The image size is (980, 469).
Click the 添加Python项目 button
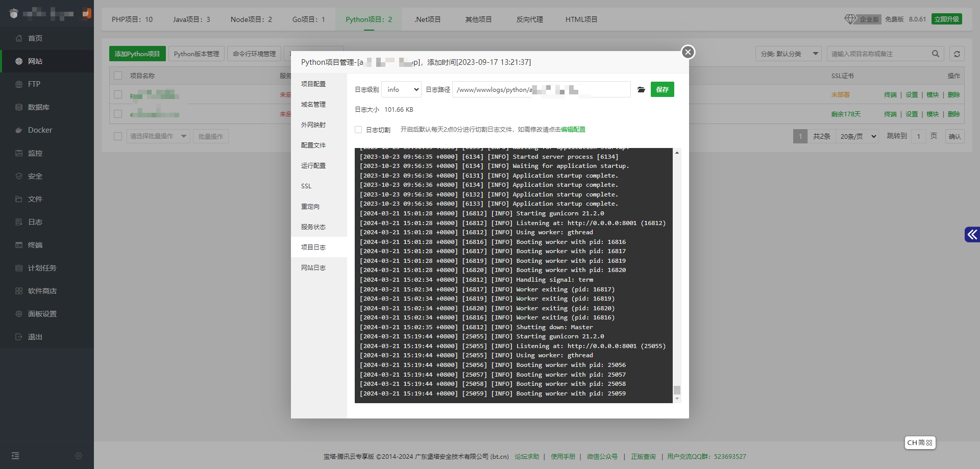(x=137, y=54)
